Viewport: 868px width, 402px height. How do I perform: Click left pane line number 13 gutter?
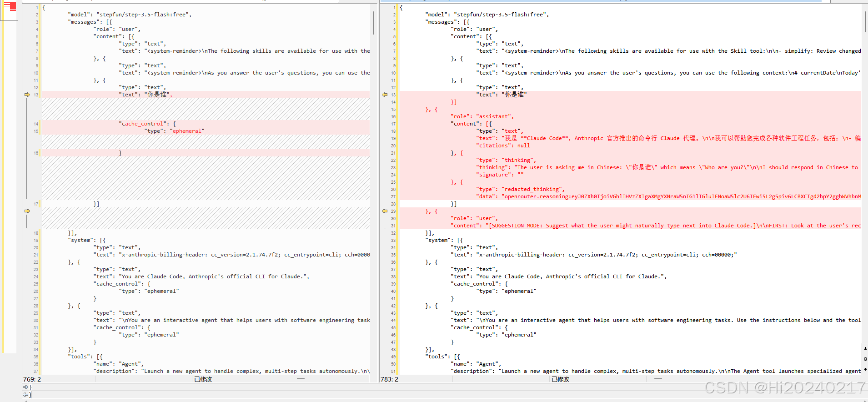click(x=35, y=95)
